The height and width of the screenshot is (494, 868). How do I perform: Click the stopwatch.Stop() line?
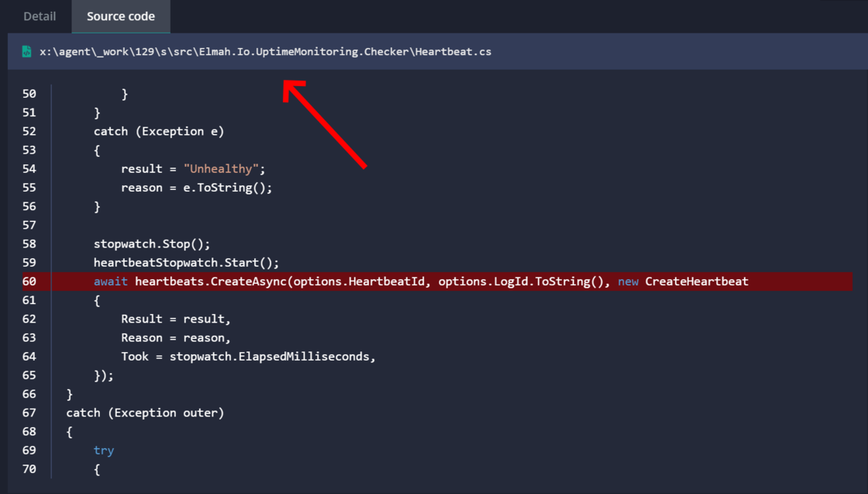tap(152, 244)
